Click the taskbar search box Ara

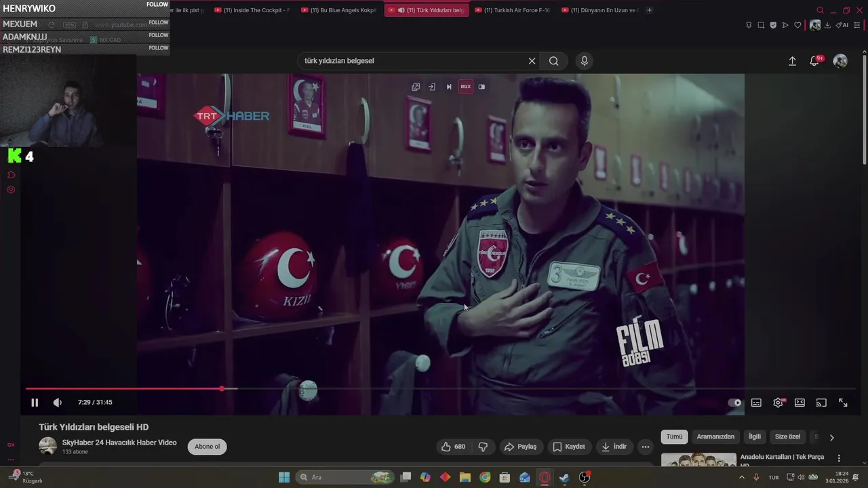pyautogui.click(x=344, y=477)
